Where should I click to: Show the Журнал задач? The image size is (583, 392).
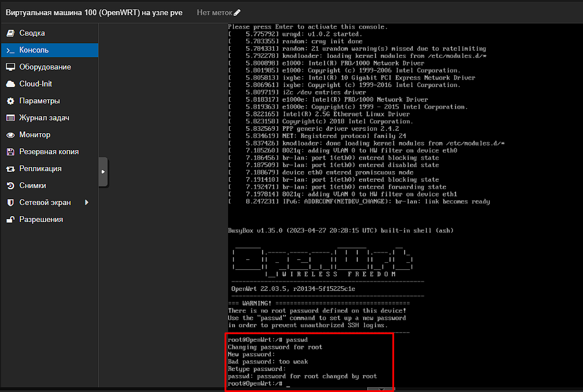[50, 118]
